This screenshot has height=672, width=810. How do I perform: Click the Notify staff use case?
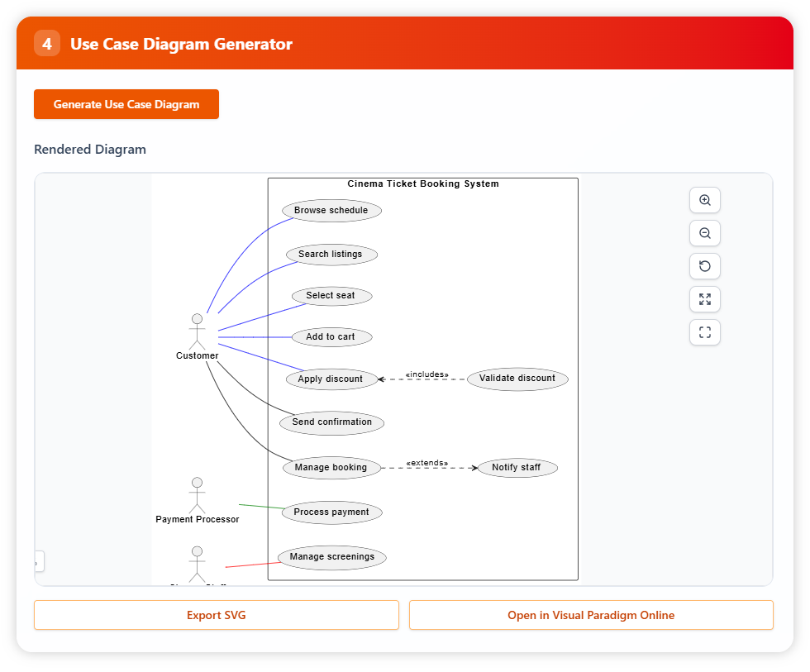pos(517,468)
